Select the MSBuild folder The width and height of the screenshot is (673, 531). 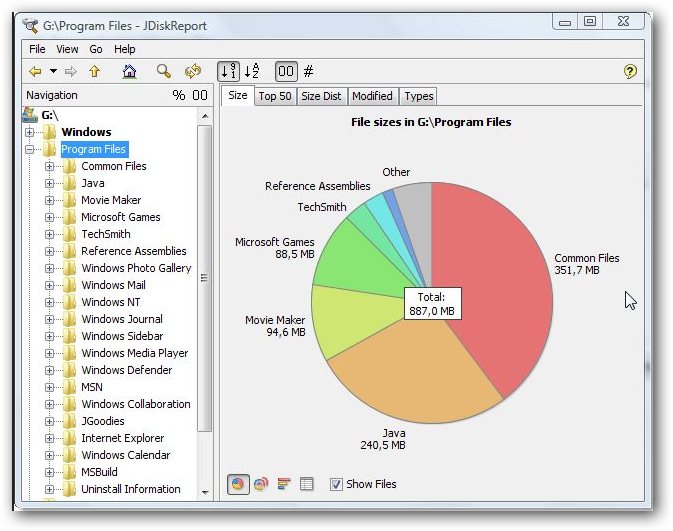pos(99,472)
